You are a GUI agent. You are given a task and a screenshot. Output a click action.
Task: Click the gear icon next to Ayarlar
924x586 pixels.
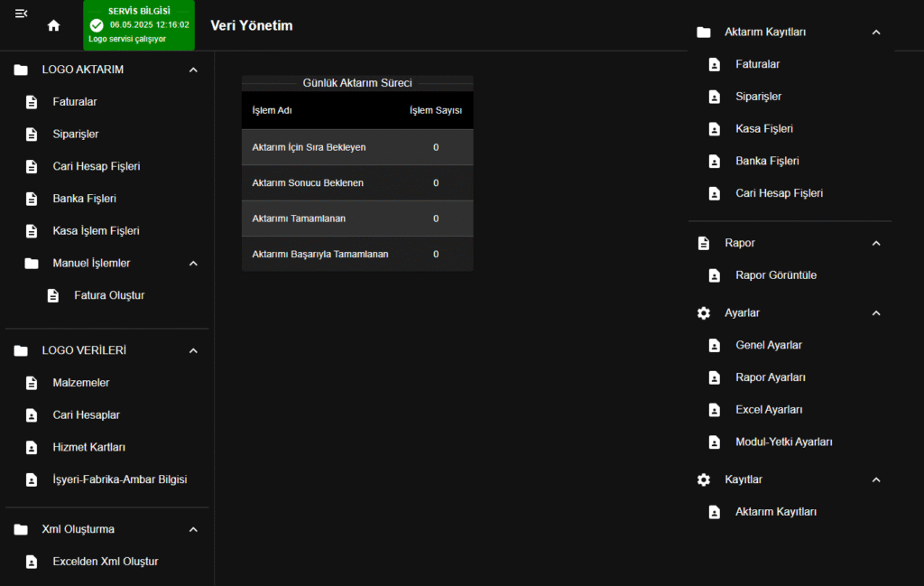point(704,313)
